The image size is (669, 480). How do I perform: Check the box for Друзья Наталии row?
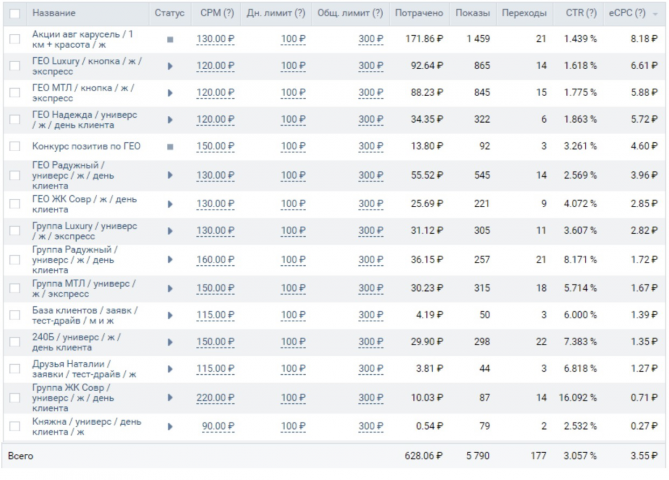(x=15, y=369)
